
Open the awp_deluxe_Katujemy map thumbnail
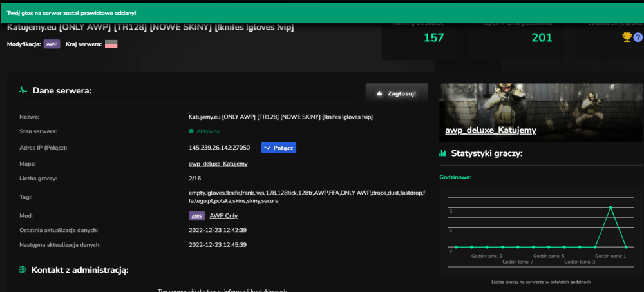click(x=540, y=112)
